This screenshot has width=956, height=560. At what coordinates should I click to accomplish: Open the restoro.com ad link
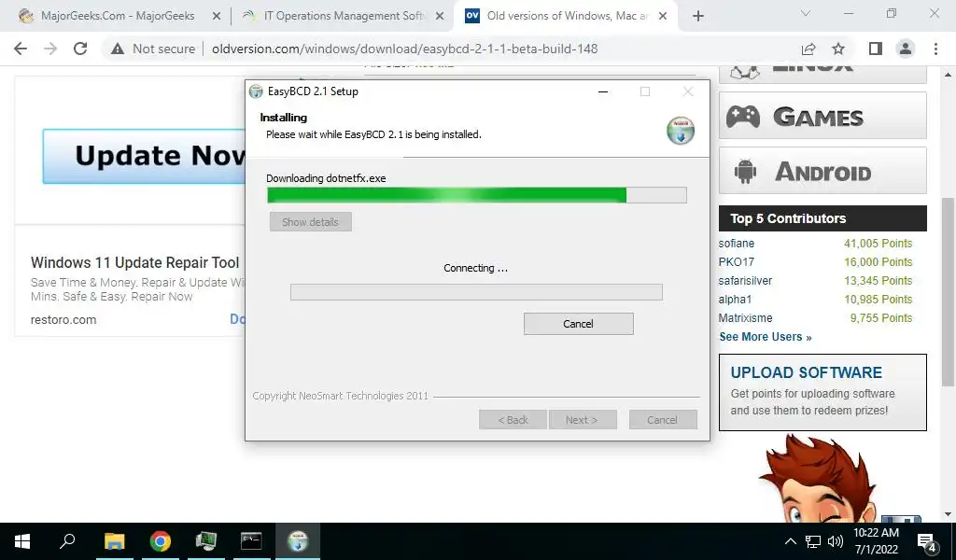63,320
